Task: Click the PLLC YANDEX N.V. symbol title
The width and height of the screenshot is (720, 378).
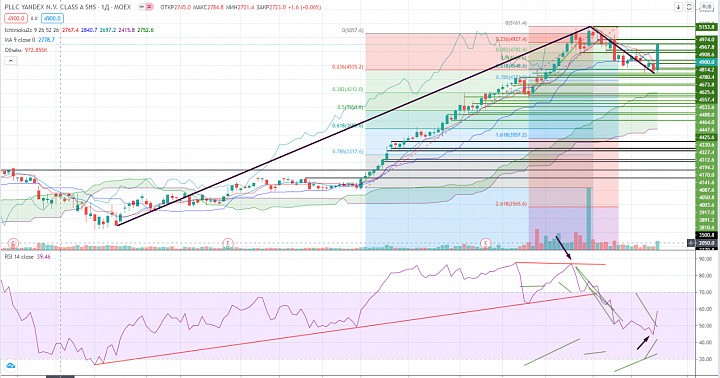Action: [68, 7]
